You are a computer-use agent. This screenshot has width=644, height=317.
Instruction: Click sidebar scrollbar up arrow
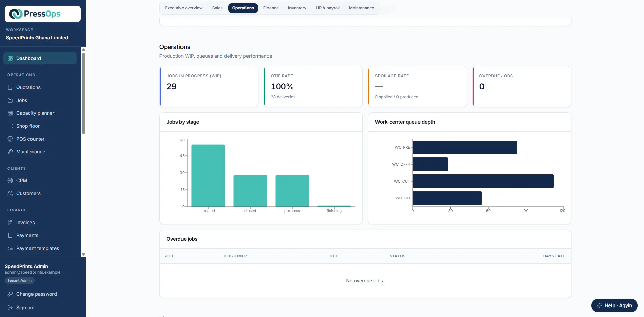83,49
